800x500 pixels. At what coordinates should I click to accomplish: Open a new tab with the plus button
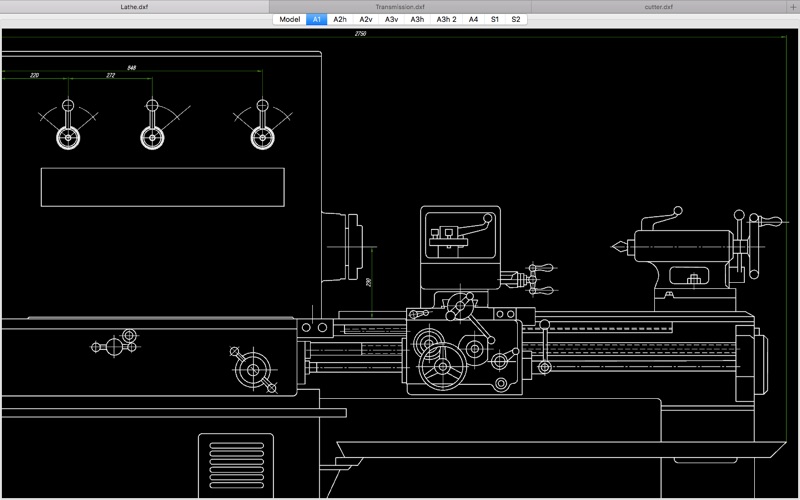coord(793,7)
